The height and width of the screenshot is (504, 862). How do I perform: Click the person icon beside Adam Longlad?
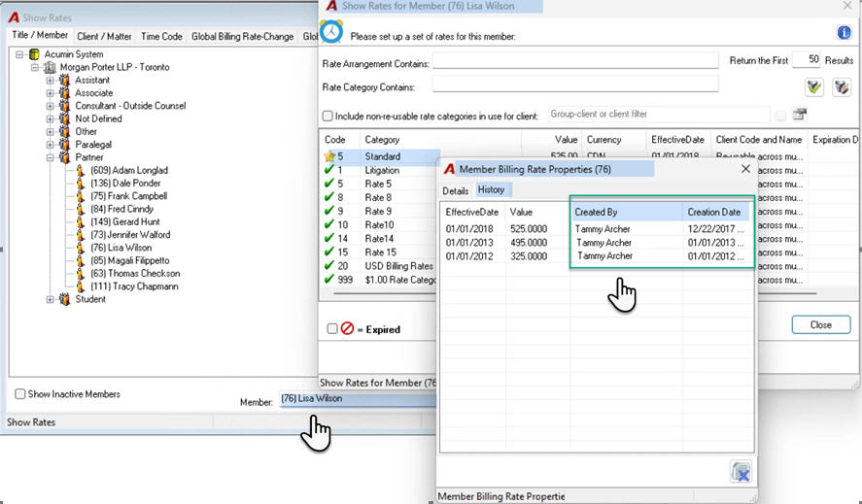point(81,170)
